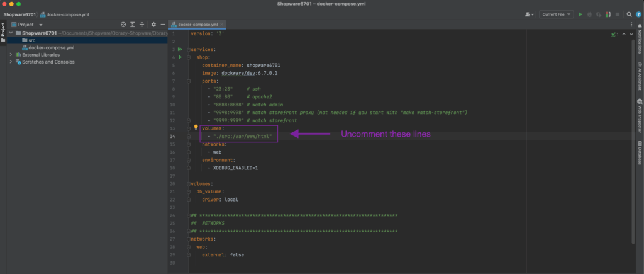
Task: Fold the services block at line 3
Action: [189, 49]
